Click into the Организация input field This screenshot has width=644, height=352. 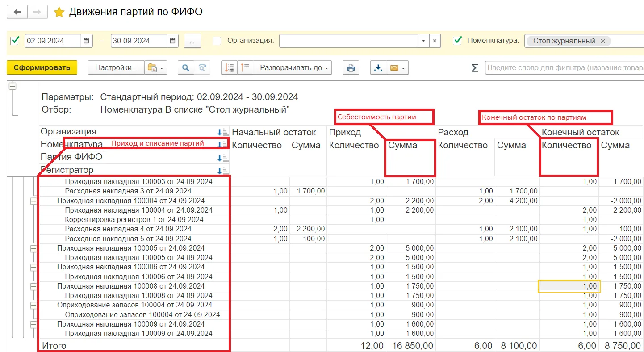pyautogui.click(x=349, y=41)
